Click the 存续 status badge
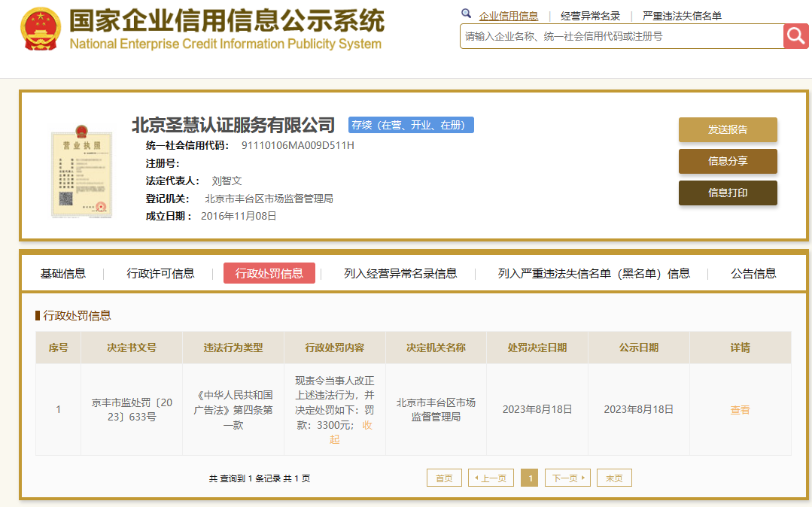Image resolution: width=812 pixels, height=507 pixels. (x=410, y=125)
